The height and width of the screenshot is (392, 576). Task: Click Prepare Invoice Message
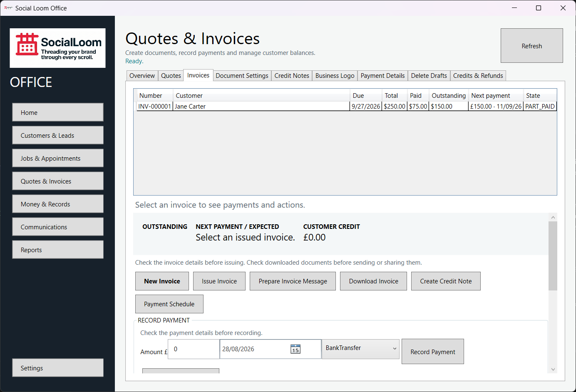pos(293,281)
